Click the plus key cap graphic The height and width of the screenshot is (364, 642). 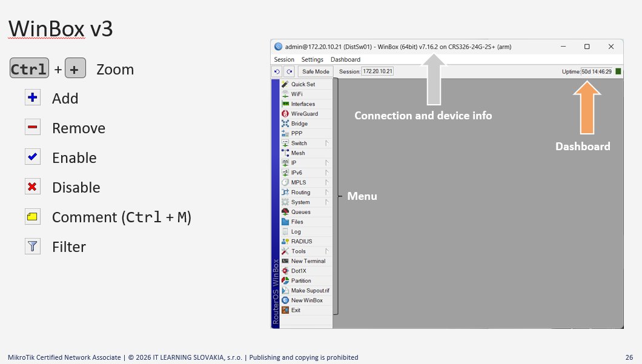click(75, 68)
